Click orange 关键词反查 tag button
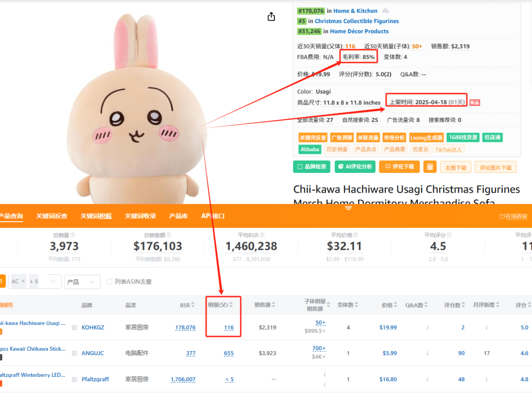Screen dimensions: 532x399 (x=313, y=138)
